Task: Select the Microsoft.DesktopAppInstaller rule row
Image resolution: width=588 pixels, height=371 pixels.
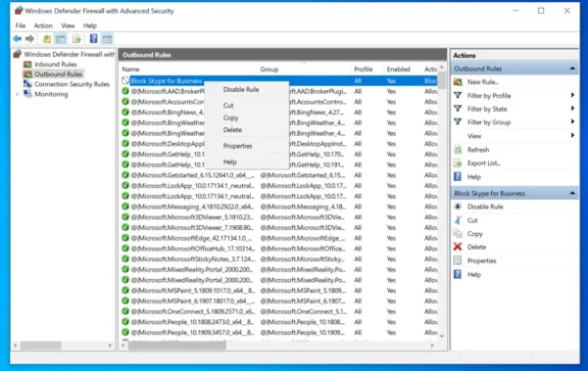Action: click(279, 144)
